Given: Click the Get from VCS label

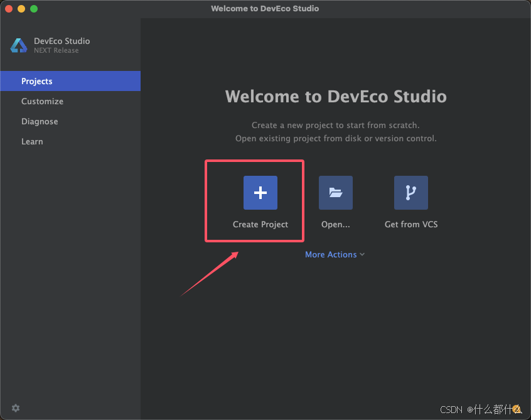Looking at the screenshot, I should [x=410, y=224].
